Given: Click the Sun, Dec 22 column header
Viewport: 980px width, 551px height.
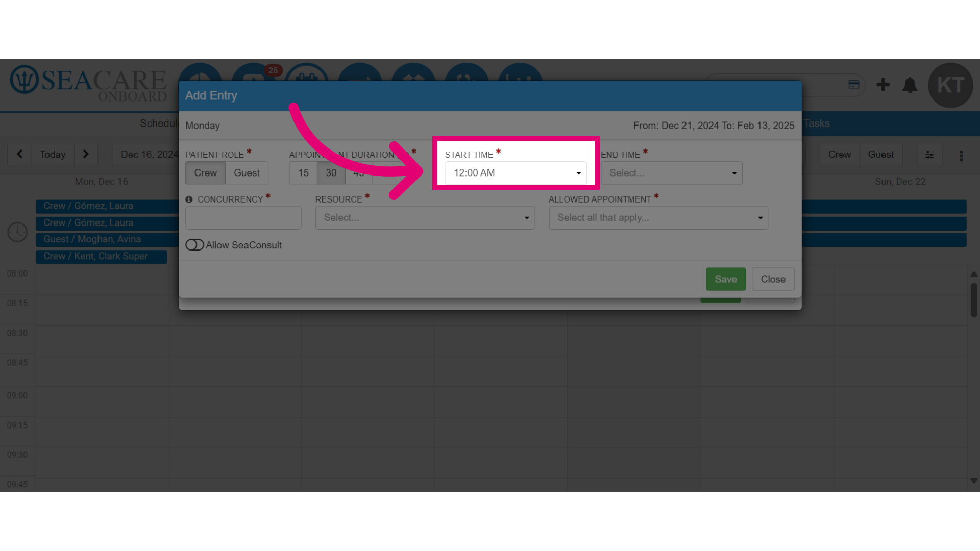Looking at the screenshot, I should (x=900, y=182).
